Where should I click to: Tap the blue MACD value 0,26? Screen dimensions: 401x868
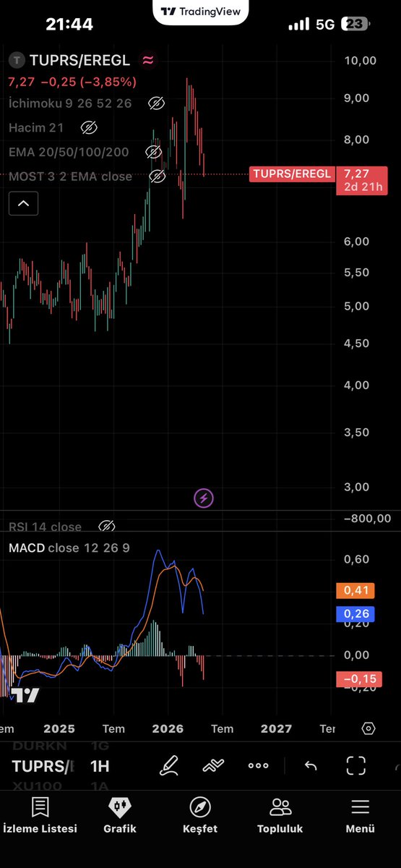(x=356, y=614)
